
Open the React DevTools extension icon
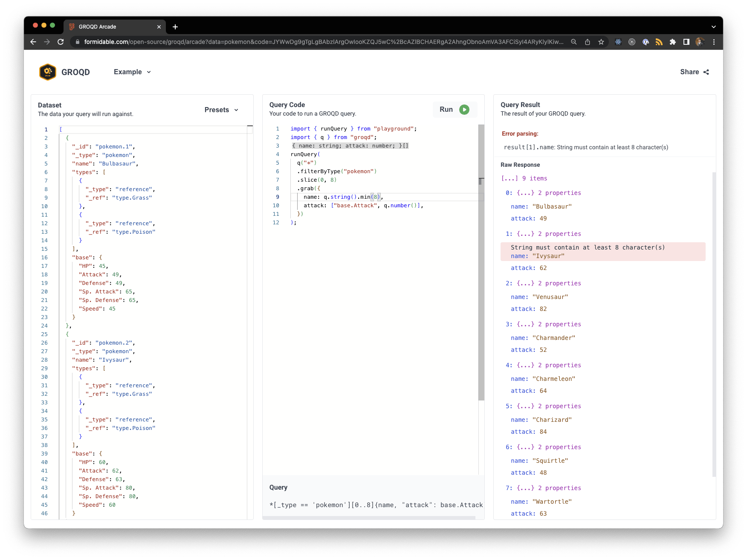618,42
